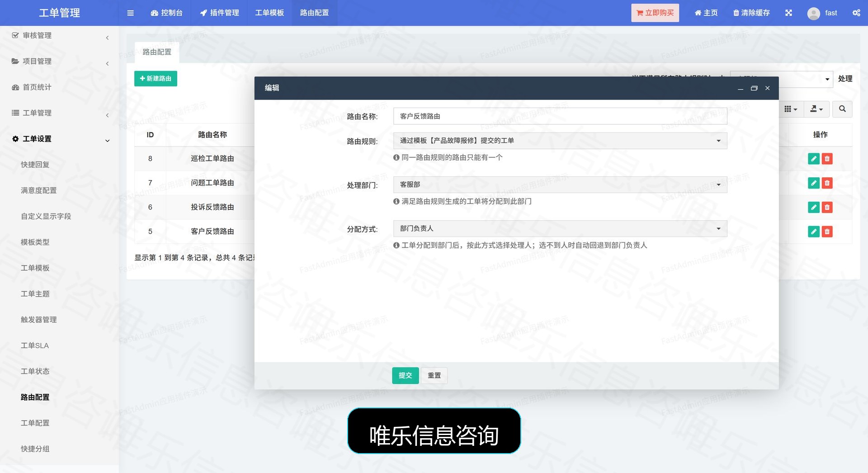The image size is (868, 473).
Task: Select the 投诉反馈路由 table cell
Action: [x=212, y=207]
